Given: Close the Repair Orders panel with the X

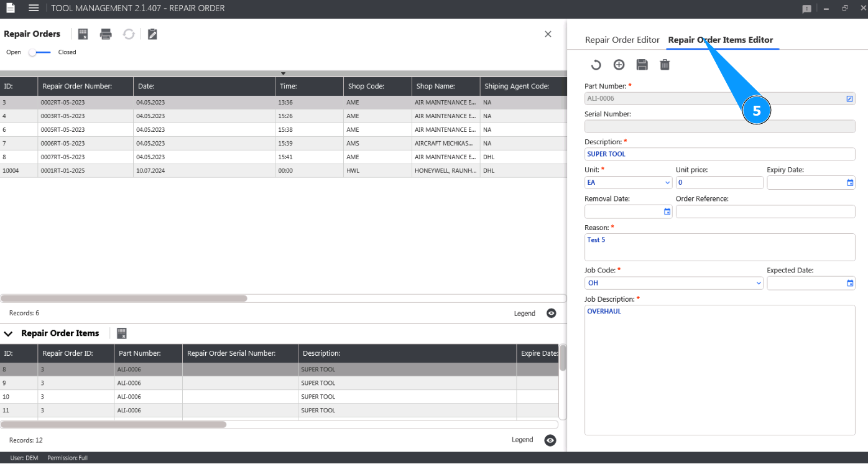Looking at the screenshot, I should point(548,34).
